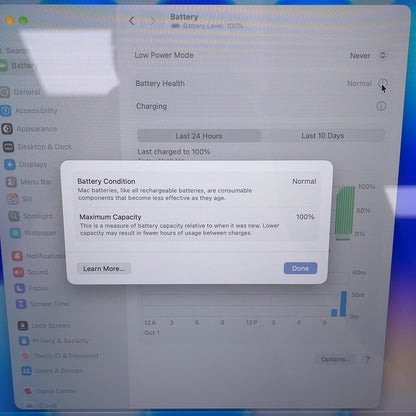Switch to Last 10 Days tab
This screenshot has width=416, height=416.
click(323, 136)
